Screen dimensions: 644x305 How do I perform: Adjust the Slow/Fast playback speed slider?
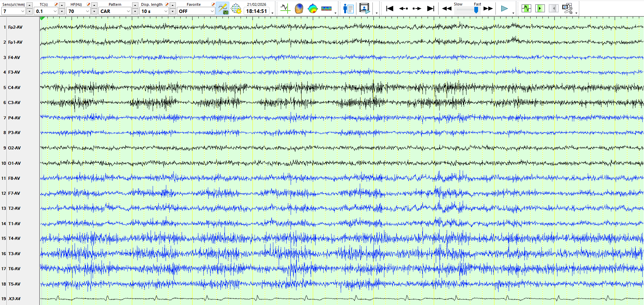coord(476,10)
